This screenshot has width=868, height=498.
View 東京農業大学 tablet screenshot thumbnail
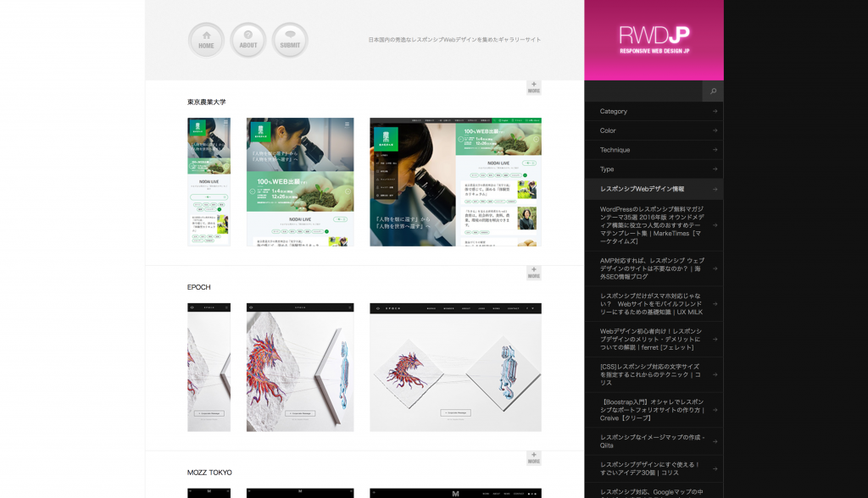pos(300,182)
